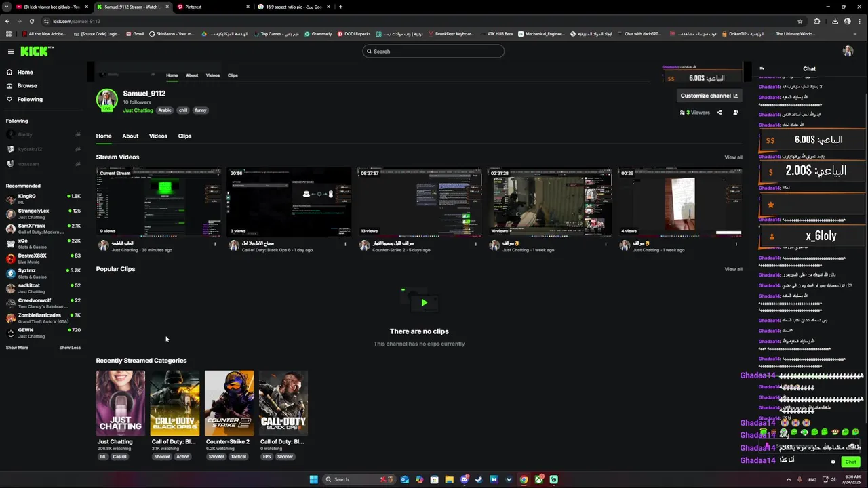
Task: Open vbassam in Following list
Action: click(43, 164)
